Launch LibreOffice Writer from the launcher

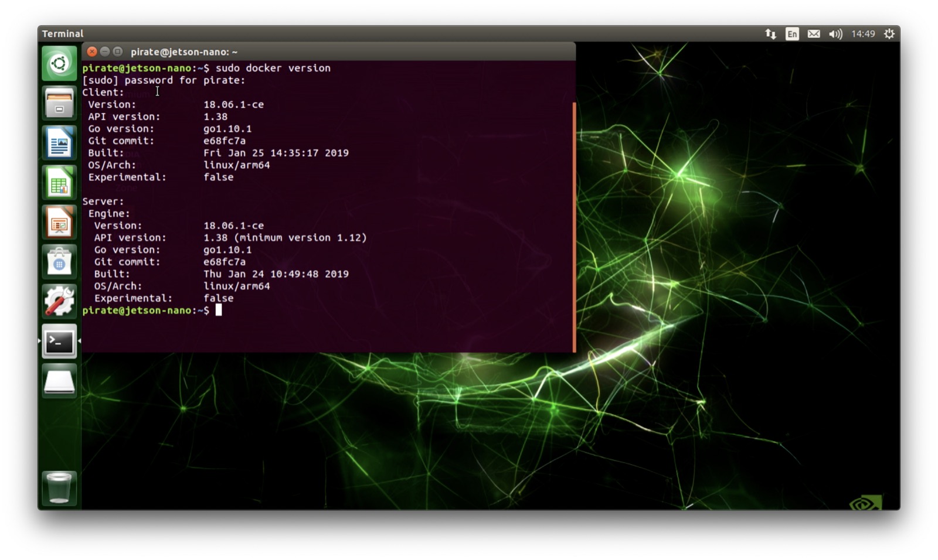coord(59,142)
